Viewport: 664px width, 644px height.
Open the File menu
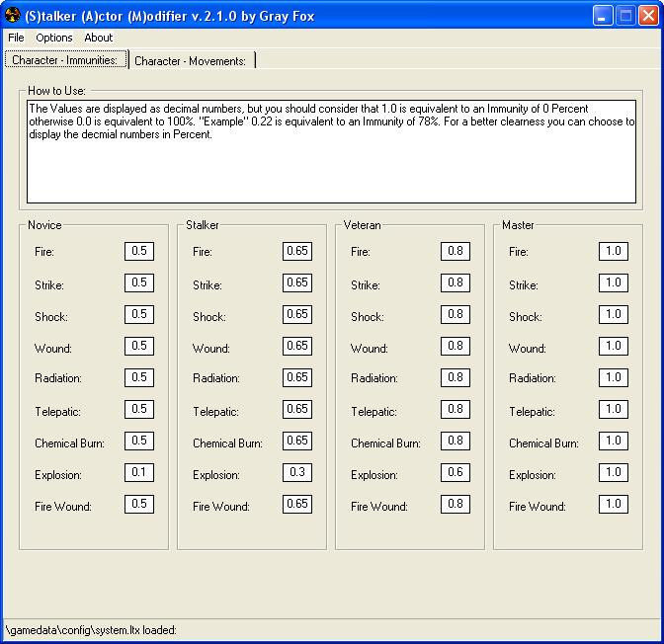[16, 38]
